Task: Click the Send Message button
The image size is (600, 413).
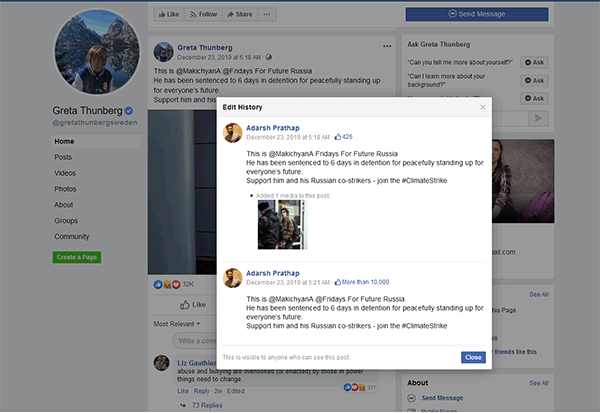Action: point(477,14)
